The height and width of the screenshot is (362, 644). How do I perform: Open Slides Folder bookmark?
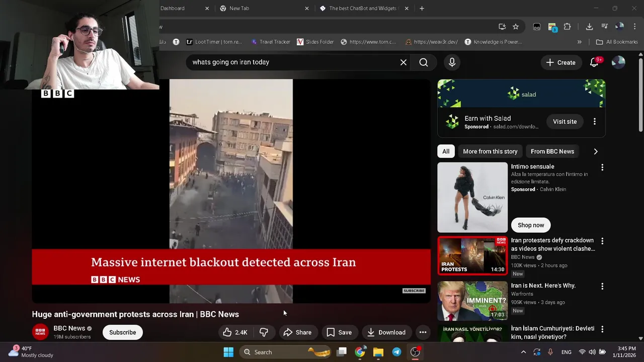[315, 42]
